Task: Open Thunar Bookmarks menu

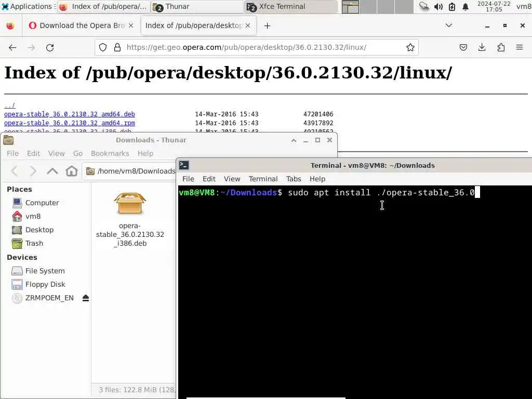Action: [x=110, y=154]
